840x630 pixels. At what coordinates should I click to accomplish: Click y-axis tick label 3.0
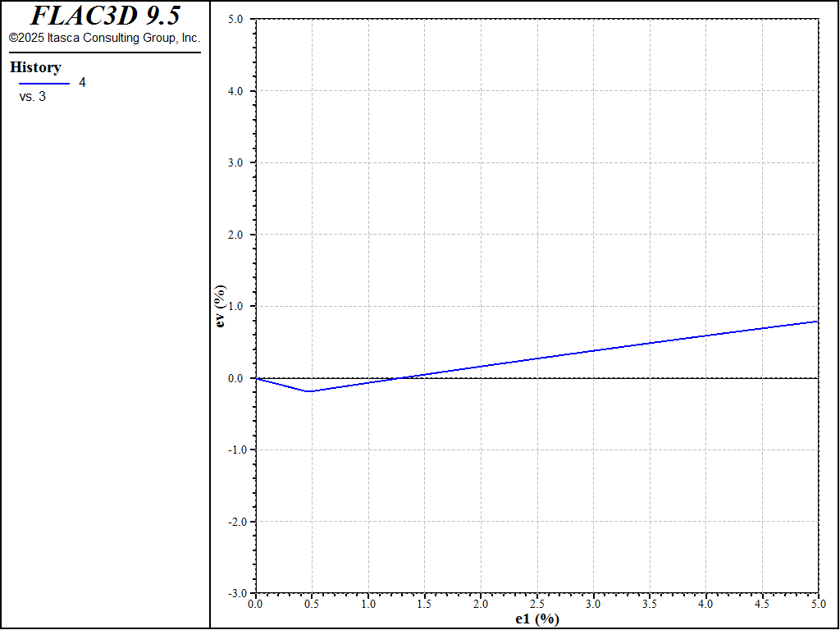pyautogui.click(x=235, y=163)
